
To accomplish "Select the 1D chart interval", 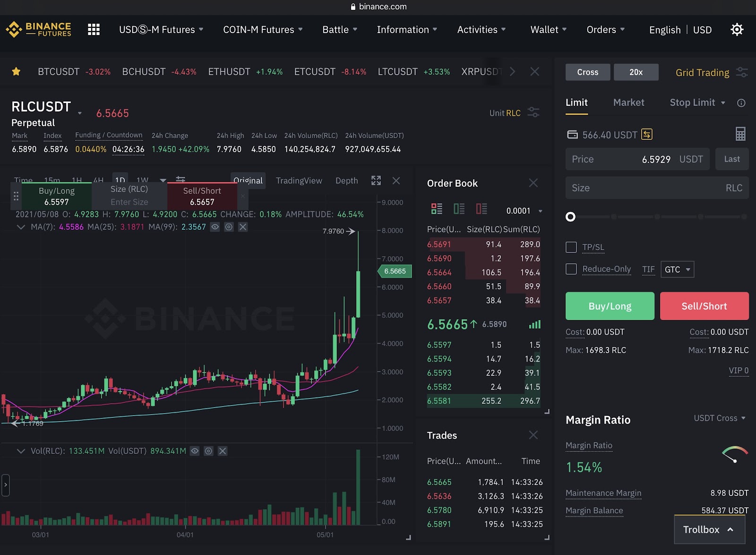I will coord(120,180).
